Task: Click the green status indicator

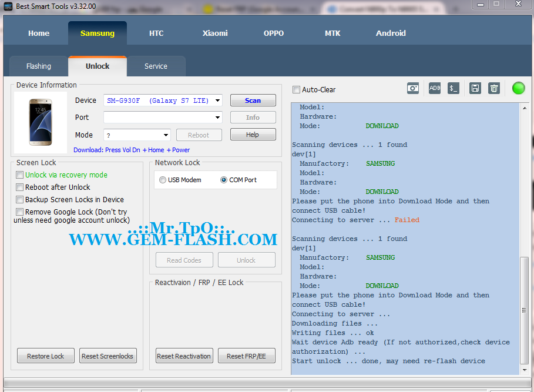Action: pyautogui.click(x=518, y=88)
